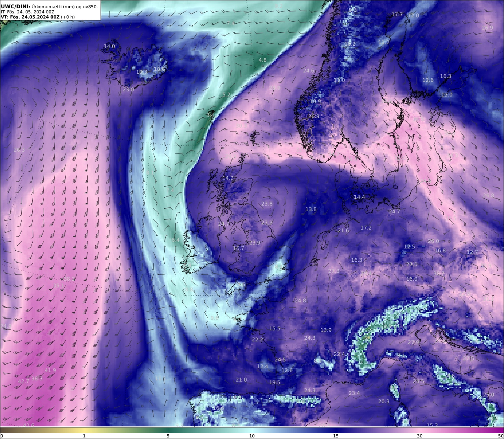Click the 23.8 value over North Sea
Screen dimensions: 504x439
267,204
